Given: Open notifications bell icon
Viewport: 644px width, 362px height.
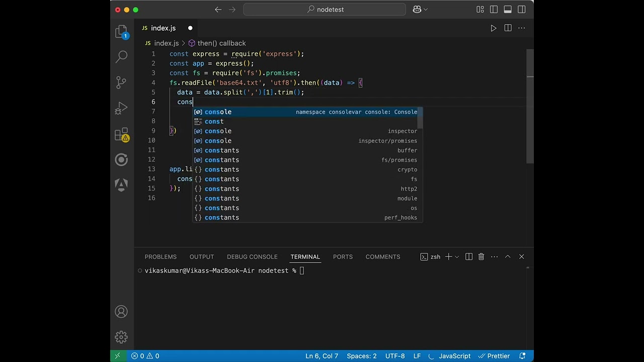Looking at the screenshot, I should [523, 356].
